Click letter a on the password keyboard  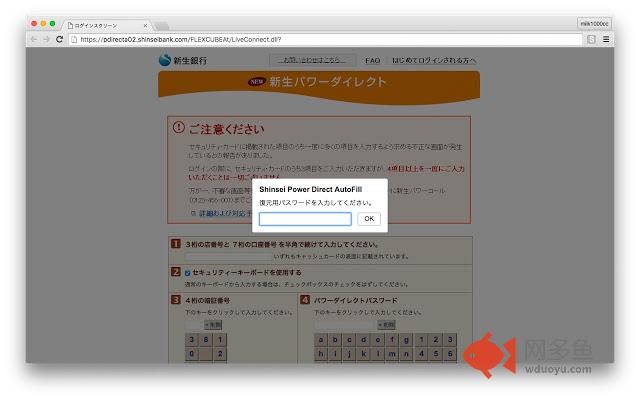pos(321,340)
